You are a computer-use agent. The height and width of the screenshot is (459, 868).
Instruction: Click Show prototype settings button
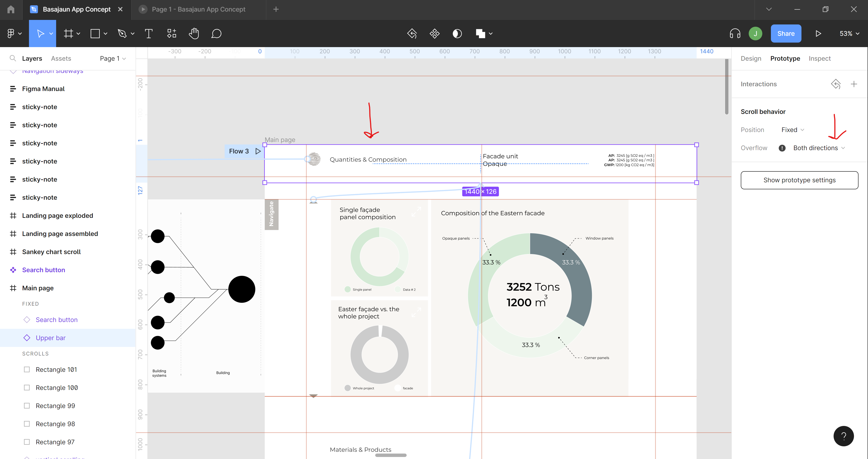[x=799, y=180]
